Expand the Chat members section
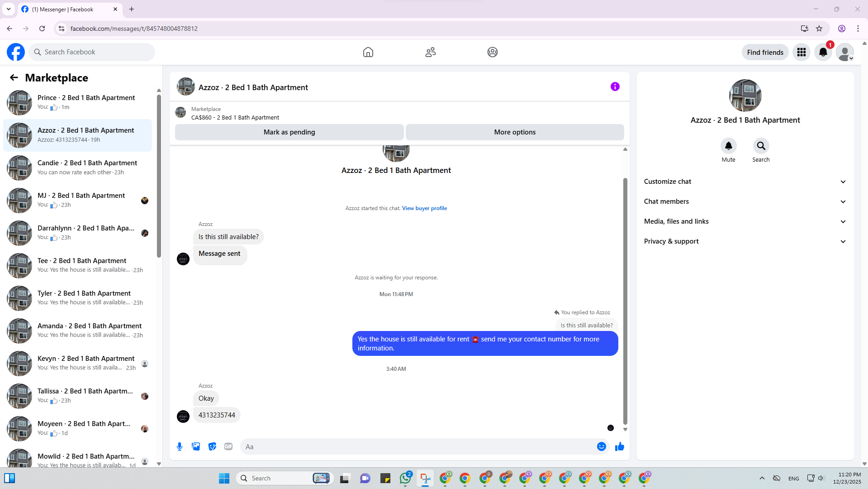The height and width of the screenshot is (489, 868). pos(745,201)
